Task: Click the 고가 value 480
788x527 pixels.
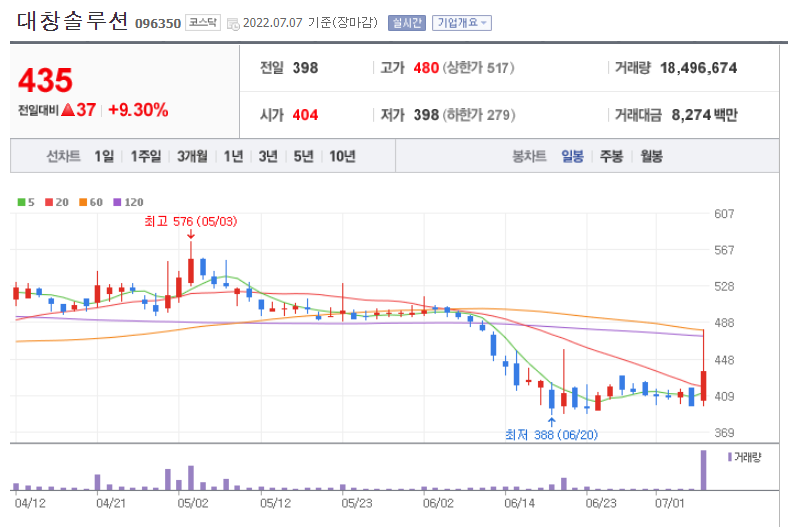Action: tap(426, 68)
